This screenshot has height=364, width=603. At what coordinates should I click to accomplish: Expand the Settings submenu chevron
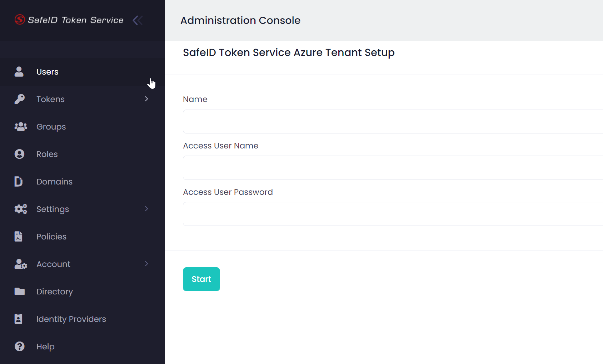(146, 209)
